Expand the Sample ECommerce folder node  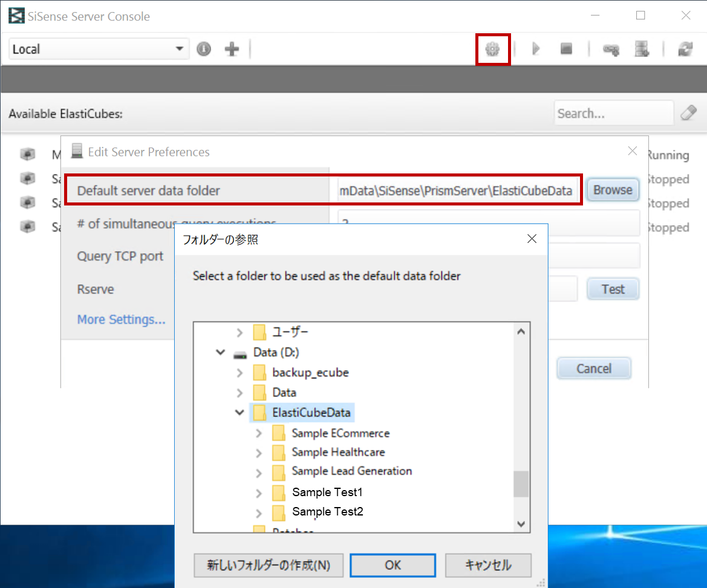[259, 433]
